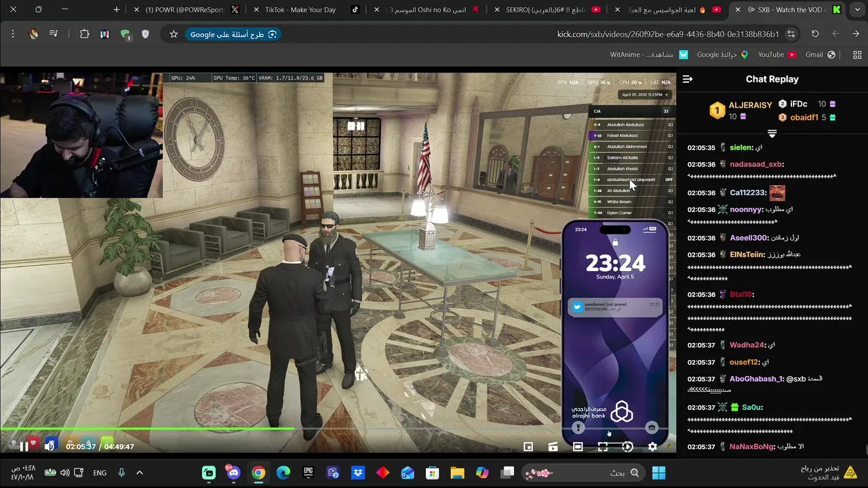Image resolution: width=868 pixels, height=488 pixels.
Task: Open Microsoft Edge from taskbar
Action: pyautogui.click(x=283, y=472)
